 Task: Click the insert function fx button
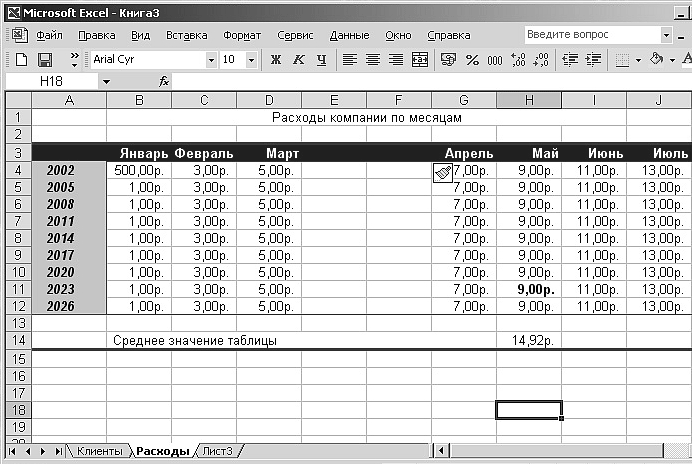(164, 81)
